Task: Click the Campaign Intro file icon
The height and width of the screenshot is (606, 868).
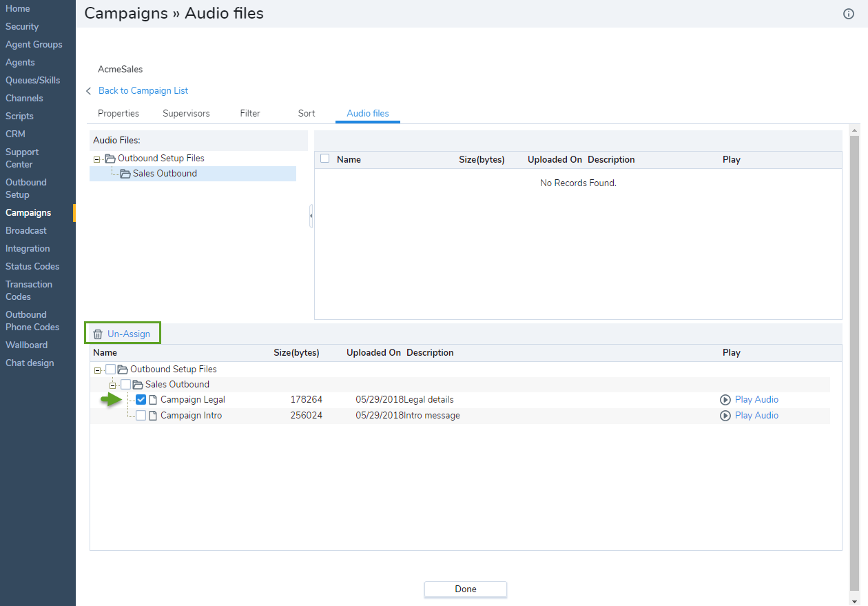Action: pyautogui.click(x=153, y=416)
